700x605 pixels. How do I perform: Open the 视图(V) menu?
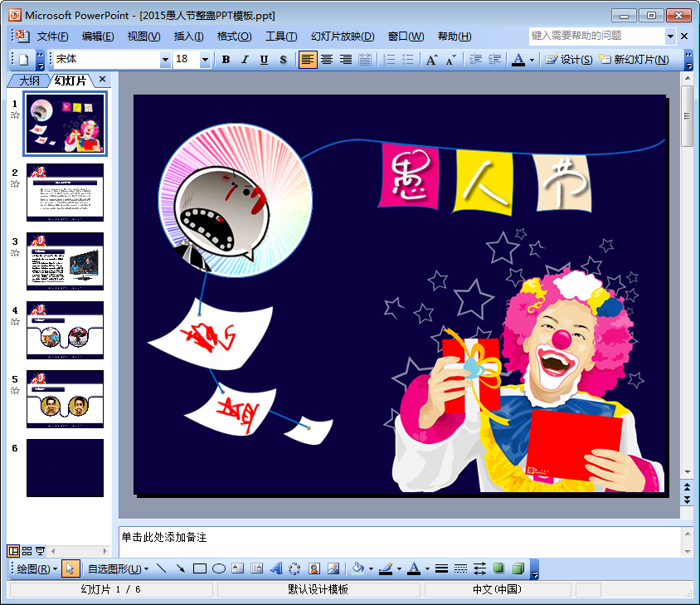tap(143, 37)
